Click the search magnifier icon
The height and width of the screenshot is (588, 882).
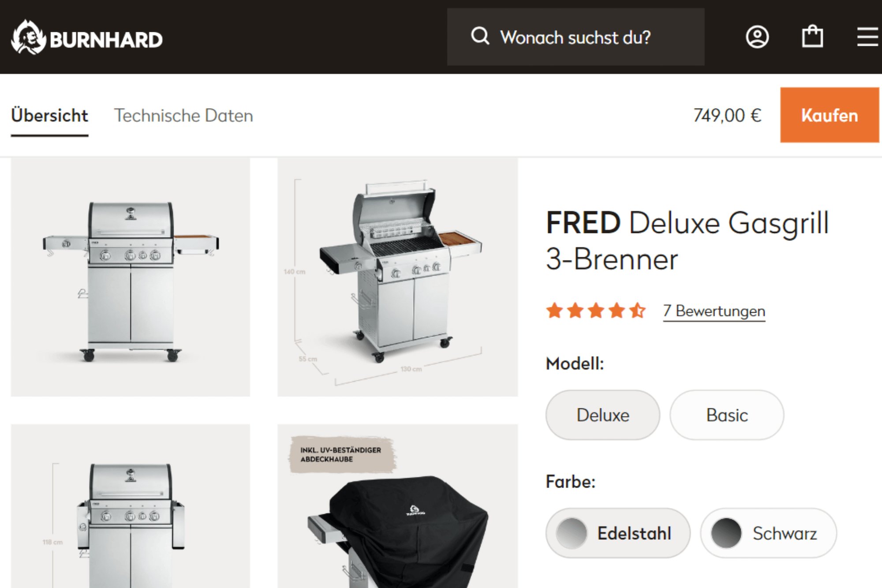pos(480,36)
